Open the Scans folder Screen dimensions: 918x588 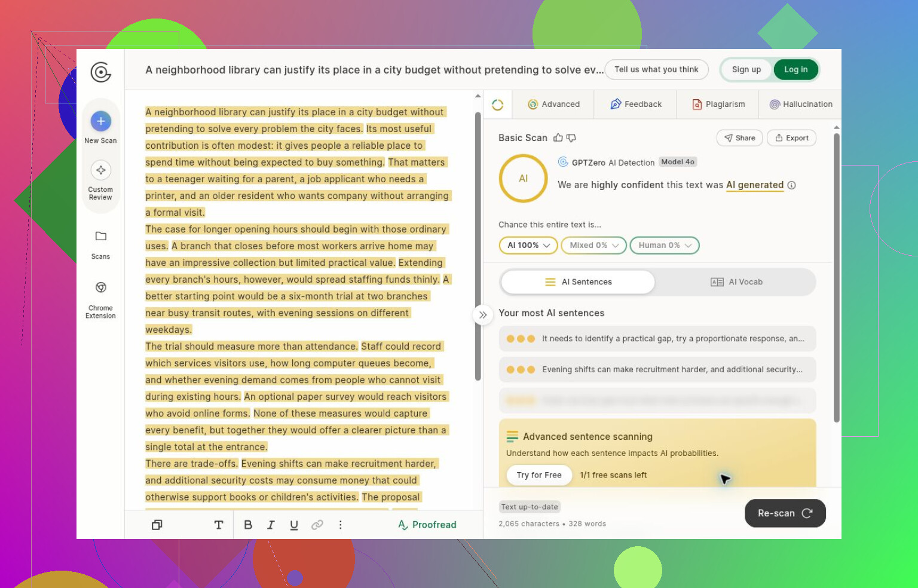coord(100,244)
